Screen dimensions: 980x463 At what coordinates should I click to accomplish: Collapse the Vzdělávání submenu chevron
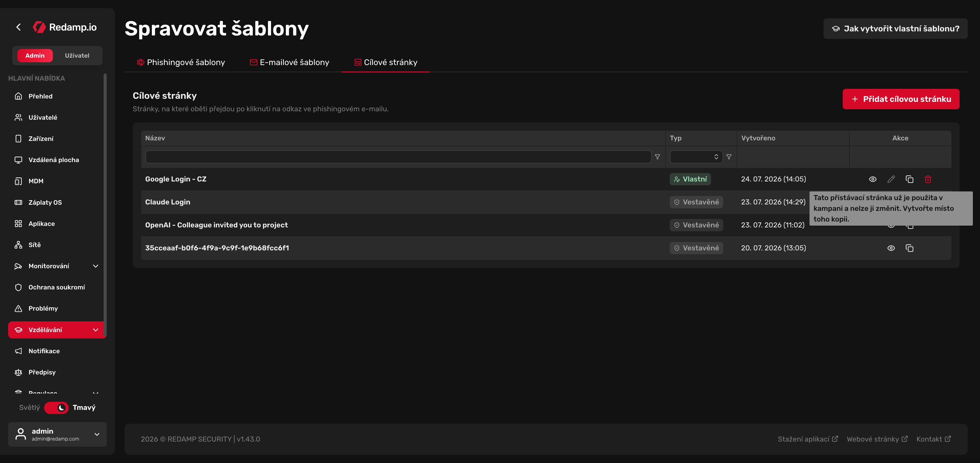(x=95, y=330)
